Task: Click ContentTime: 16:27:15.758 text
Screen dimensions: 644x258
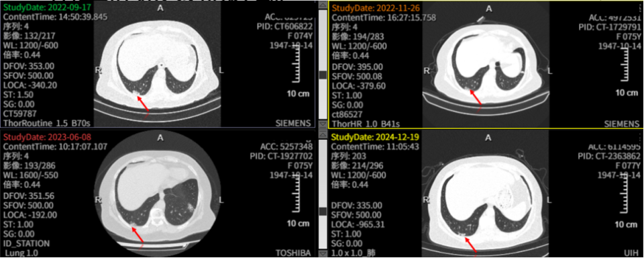Action: (x=384, y=17)
